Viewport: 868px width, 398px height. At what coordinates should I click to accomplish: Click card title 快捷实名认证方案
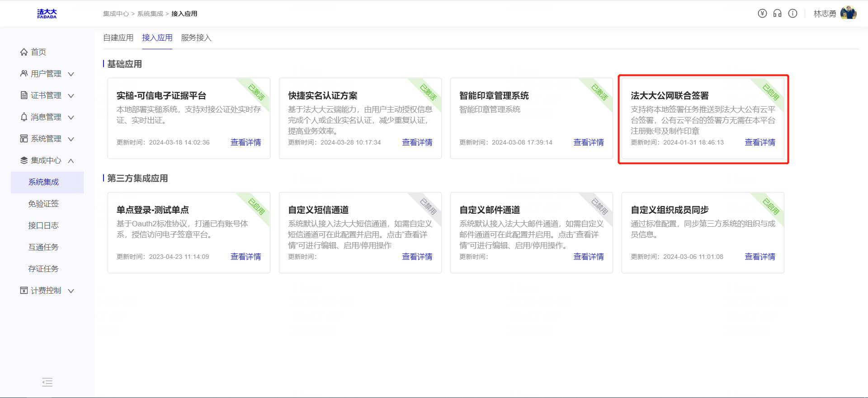coord(323,96)
